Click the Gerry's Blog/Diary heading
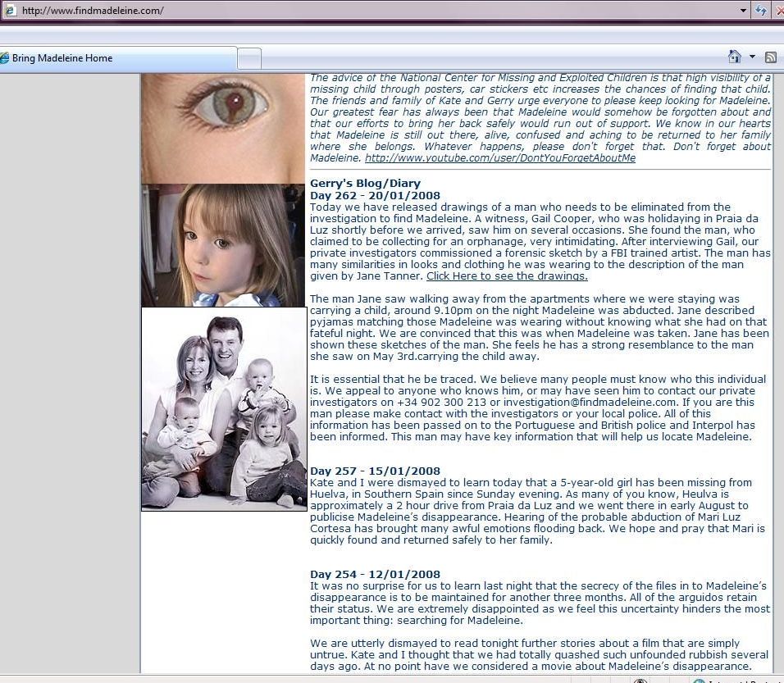 (365, 184)
